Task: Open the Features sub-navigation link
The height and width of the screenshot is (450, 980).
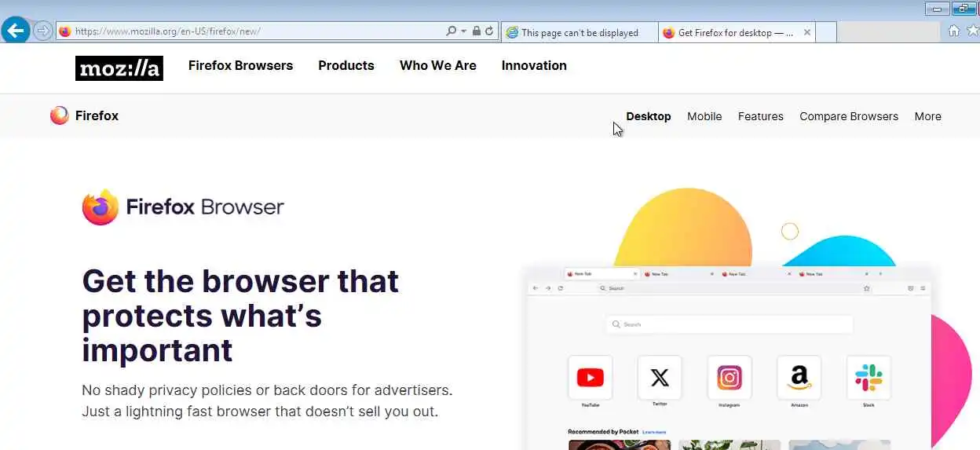Action: (761, 116)
